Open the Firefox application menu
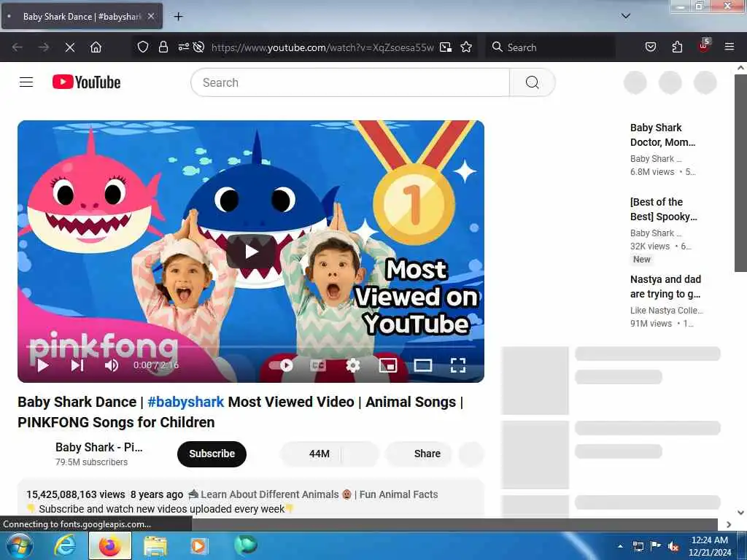This screenshot has height=560, width=747. point(729,47)
